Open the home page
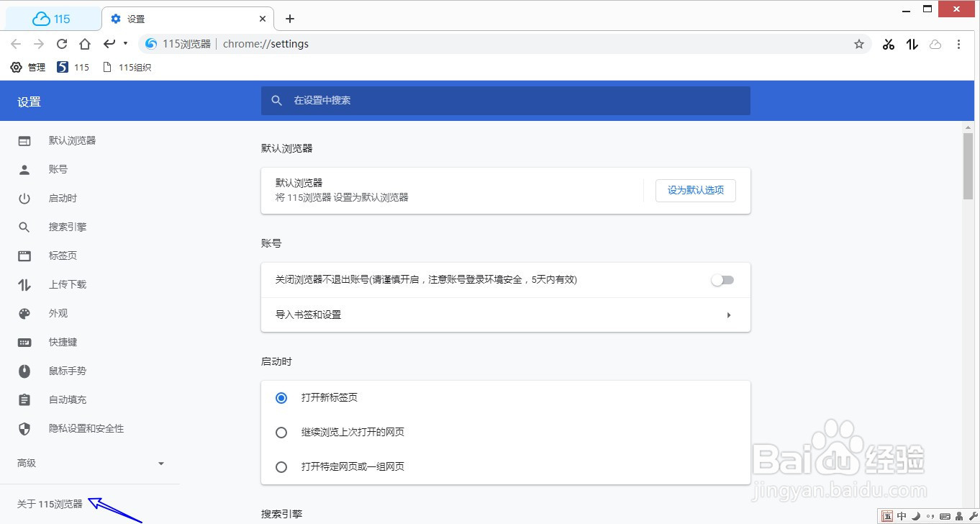The image size is (980, 524). (85, 44)
